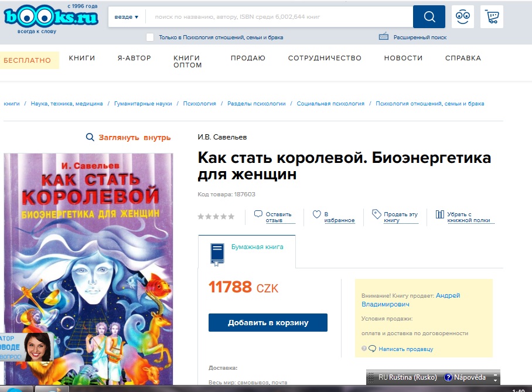The image size is (532, 392).
Task: Click the Продать эту книгу link
Action: (401, 217)
